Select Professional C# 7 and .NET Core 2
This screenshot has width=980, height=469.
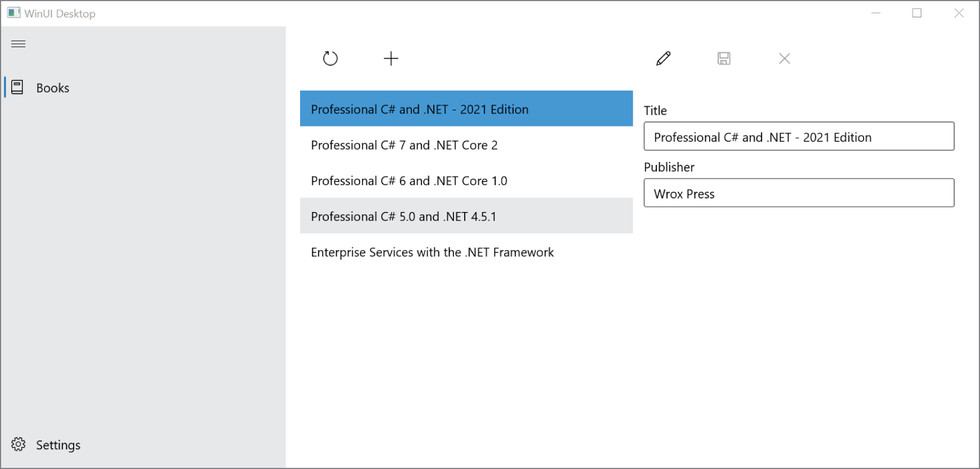[x=466, y=145]
